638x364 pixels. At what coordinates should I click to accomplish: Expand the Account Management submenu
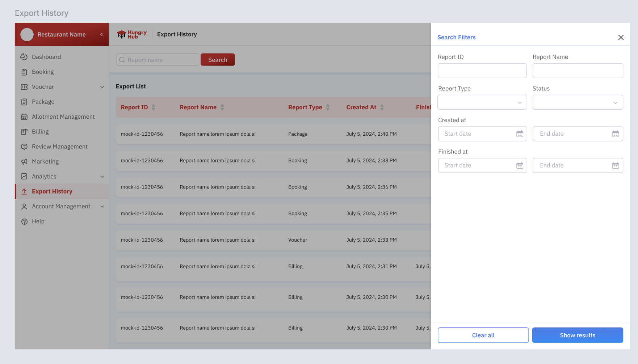102,207
